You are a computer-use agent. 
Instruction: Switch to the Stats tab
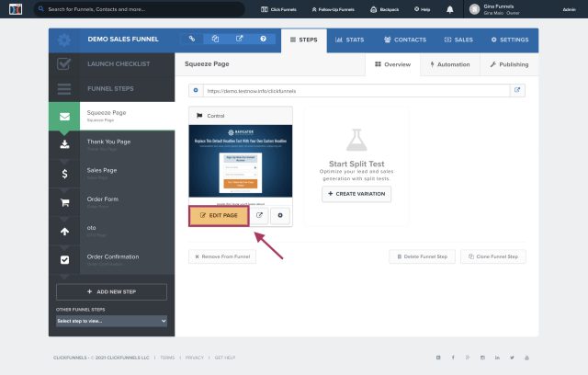(349, 40)
